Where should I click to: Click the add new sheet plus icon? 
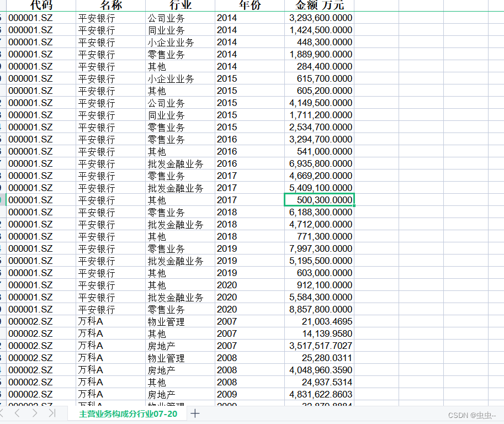click(195, 414)
